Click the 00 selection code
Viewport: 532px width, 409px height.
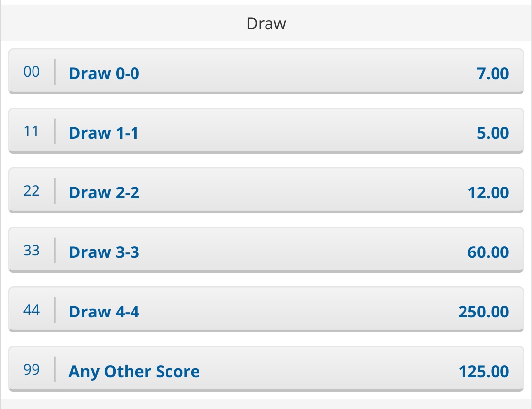click(x=32, y=72)
